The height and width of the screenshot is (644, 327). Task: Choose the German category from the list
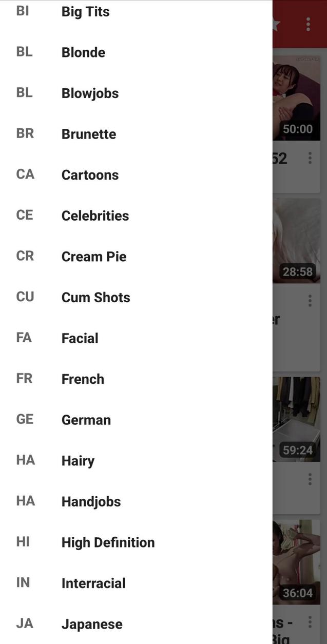(86, 419)
